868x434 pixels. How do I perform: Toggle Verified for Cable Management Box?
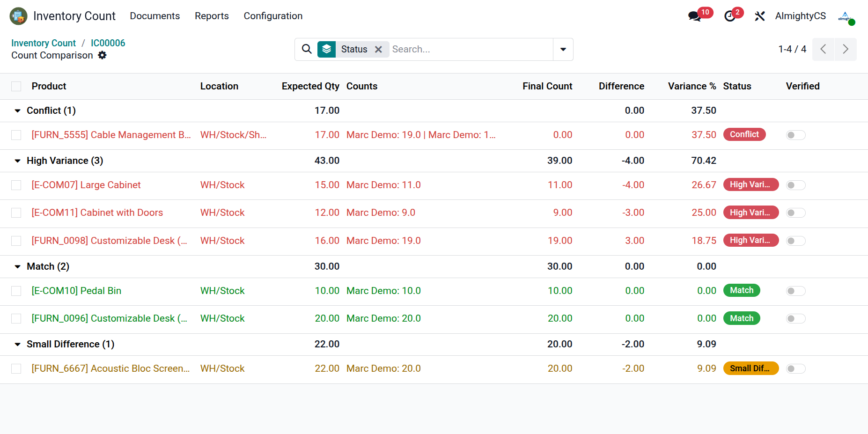pos(795,135)
